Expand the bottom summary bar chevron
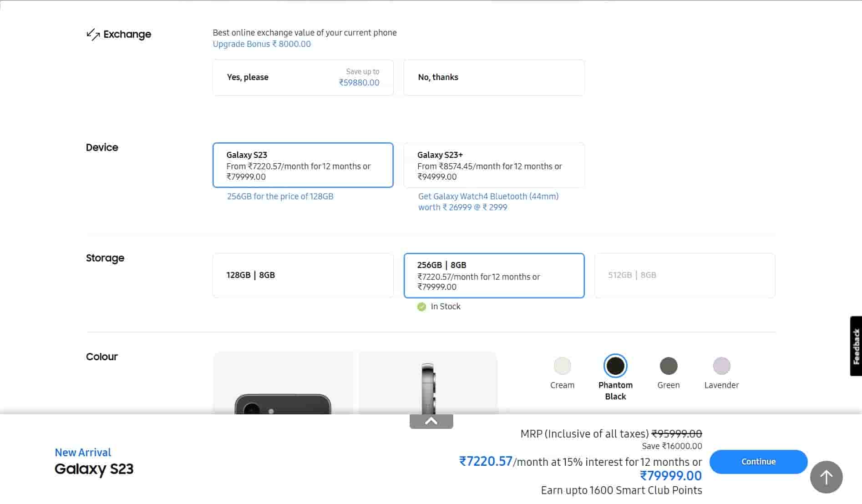 tap(431, 421)
